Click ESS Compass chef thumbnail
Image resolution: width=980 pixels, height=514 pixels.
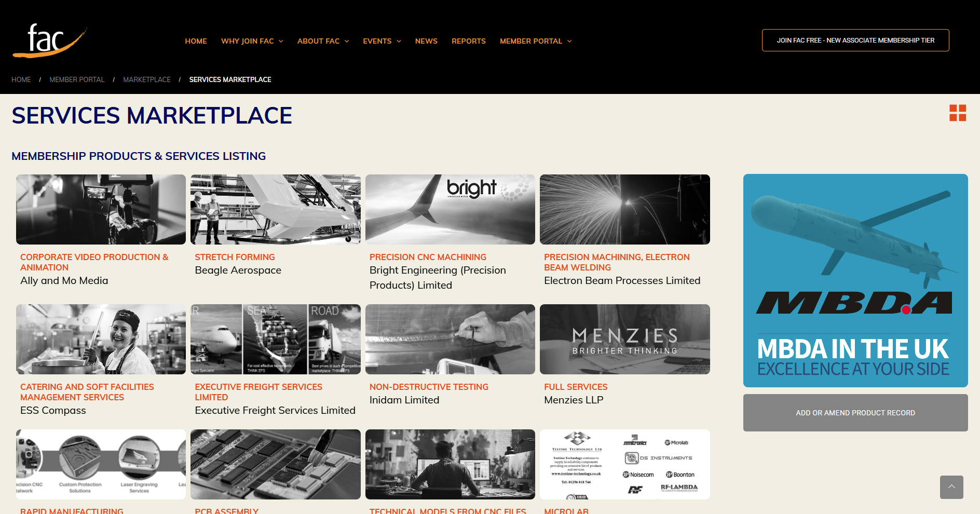(x=101, y=339)
